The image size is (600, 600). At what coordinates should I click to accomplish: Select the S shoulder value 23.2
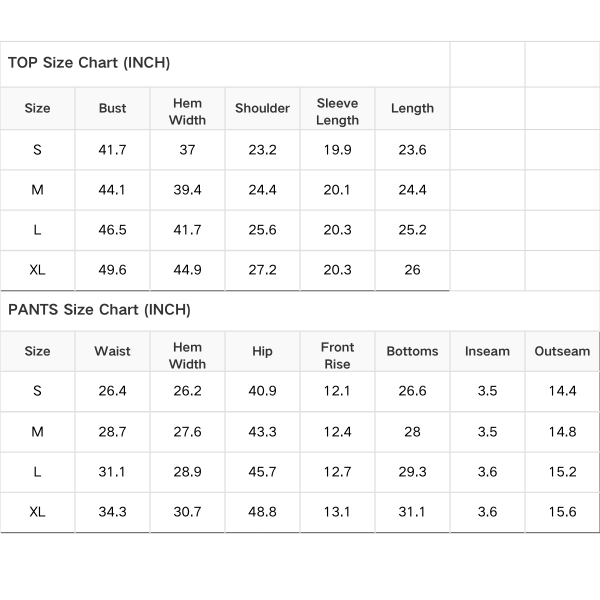(x=262, y=150)
